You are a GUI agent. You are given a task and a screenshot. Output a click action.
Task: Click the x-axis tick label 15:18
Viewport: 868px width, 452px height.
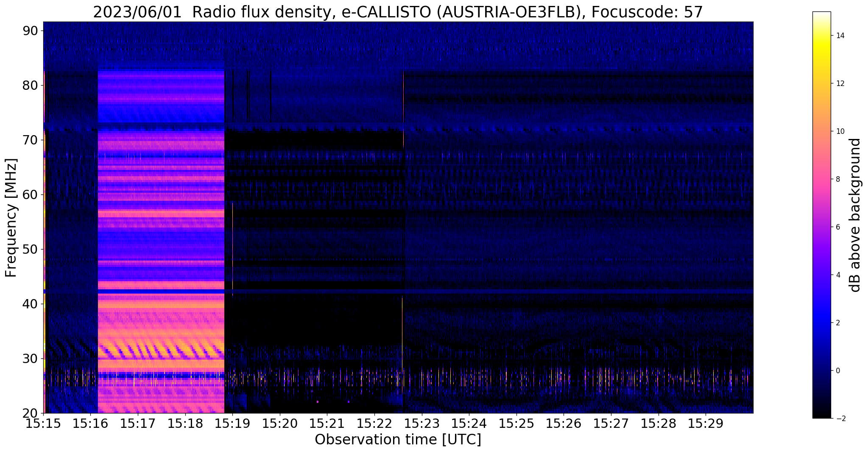185,423
